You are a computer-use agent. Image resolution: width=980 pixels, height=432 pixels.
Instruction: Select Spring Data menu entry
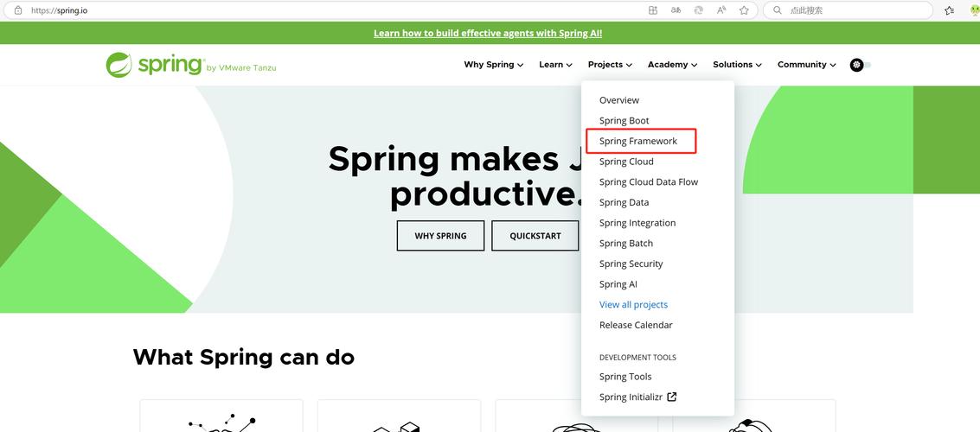[624, 202]
